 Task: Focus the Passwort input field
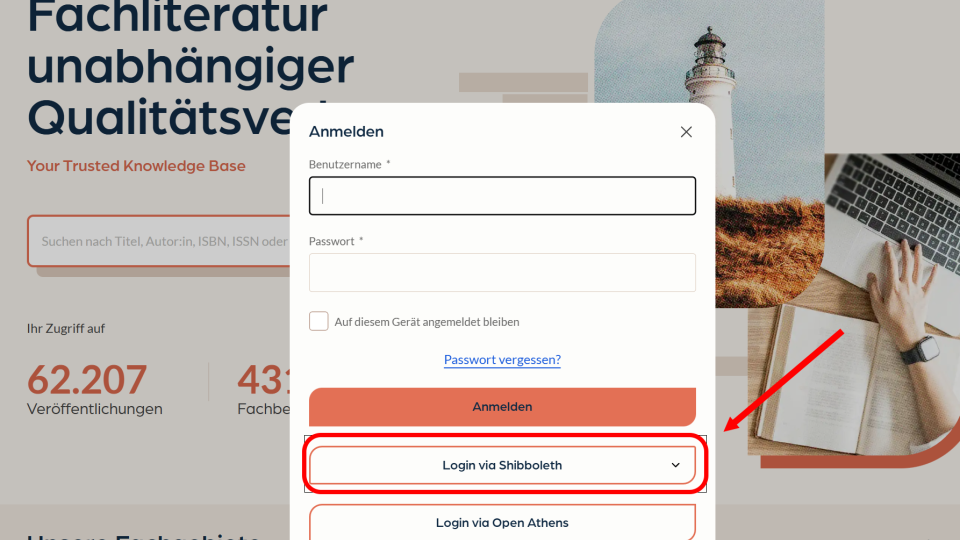(x=502, y=272)
